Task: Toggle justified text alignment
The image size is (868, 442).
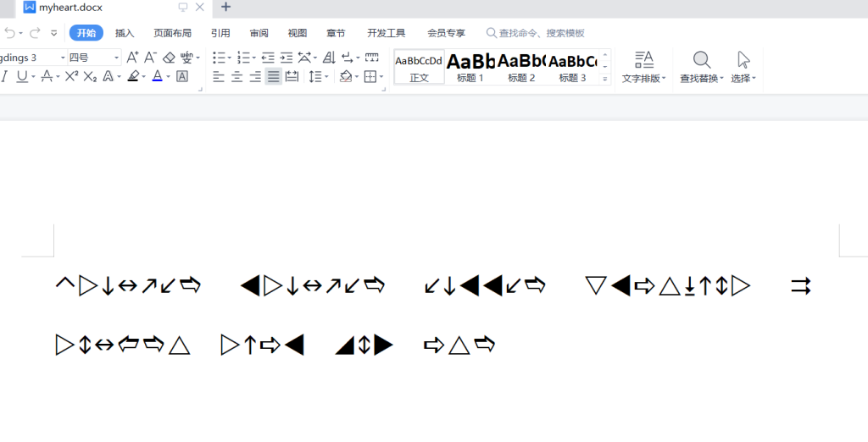Action: (x=273, y=76)
